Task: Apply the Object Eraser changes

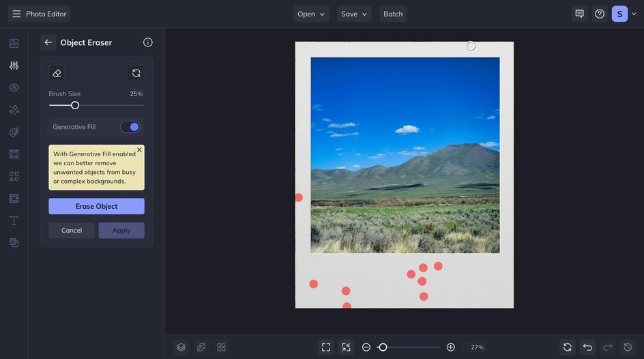Action: (121, 231)
